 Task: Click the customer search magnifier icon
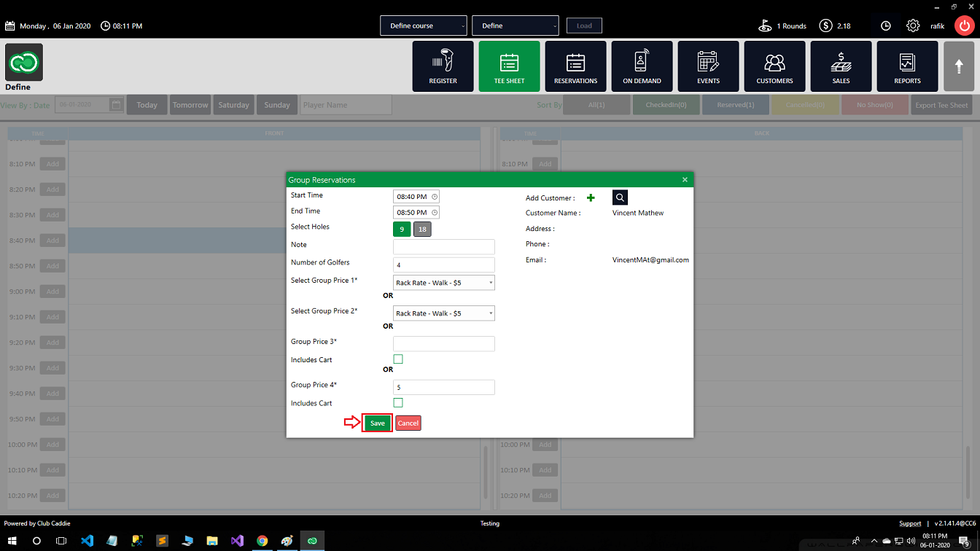(x=620, y=198)
